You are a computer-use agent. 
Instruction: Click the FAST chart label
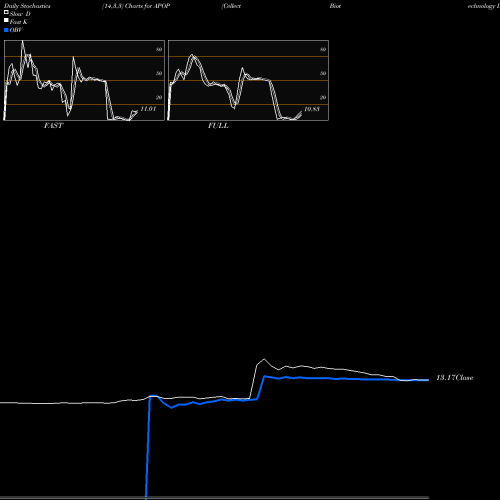point(53,126)
